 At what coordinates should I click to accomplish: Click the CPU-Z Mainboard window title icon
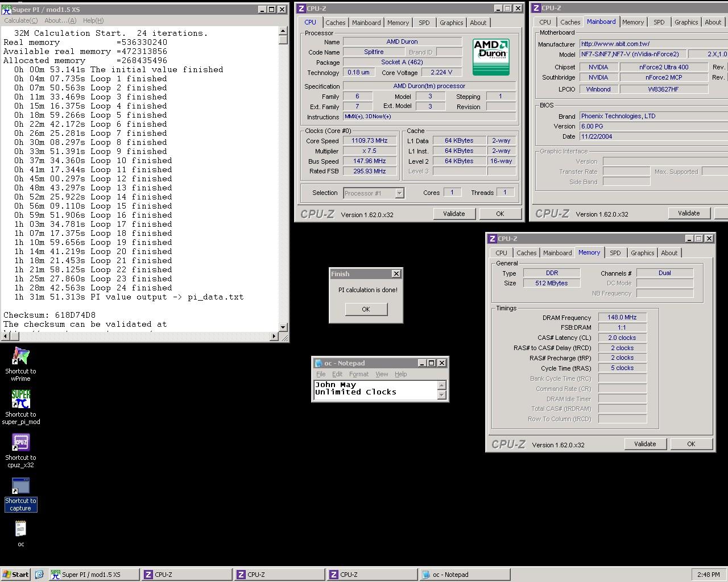pyautogui.click(x=536, y=8)
